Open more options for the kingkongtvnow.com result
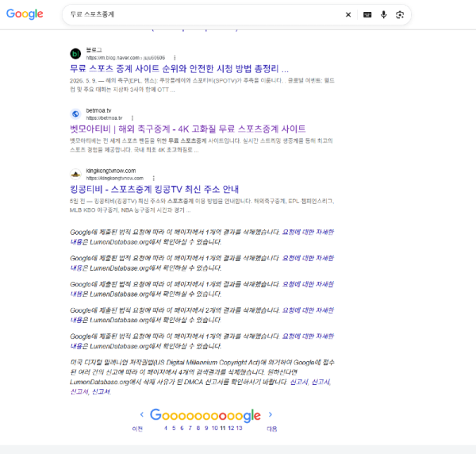 coord(153,179)
